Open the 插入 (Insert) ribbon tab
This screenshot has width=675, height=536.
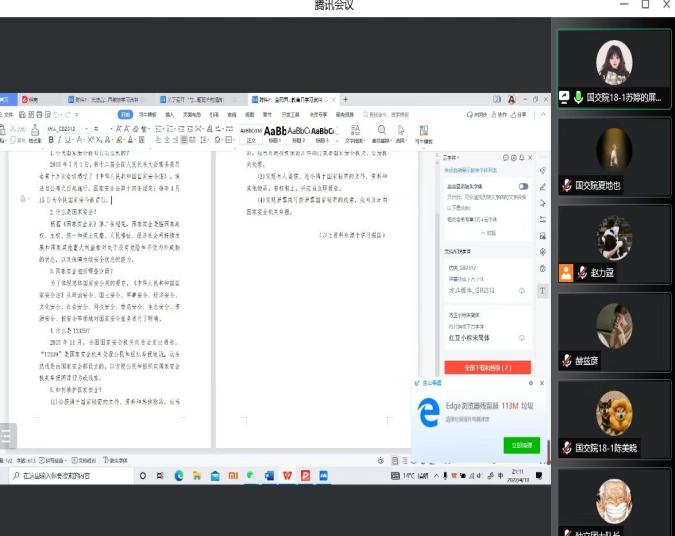click(x=170, y=115)
